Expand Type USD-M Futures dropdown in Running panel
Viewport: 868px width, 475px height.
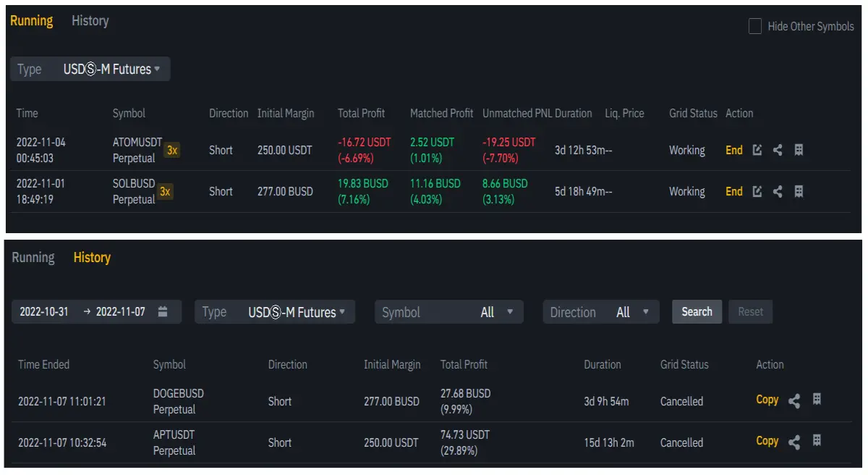click(x=90, y=70)
